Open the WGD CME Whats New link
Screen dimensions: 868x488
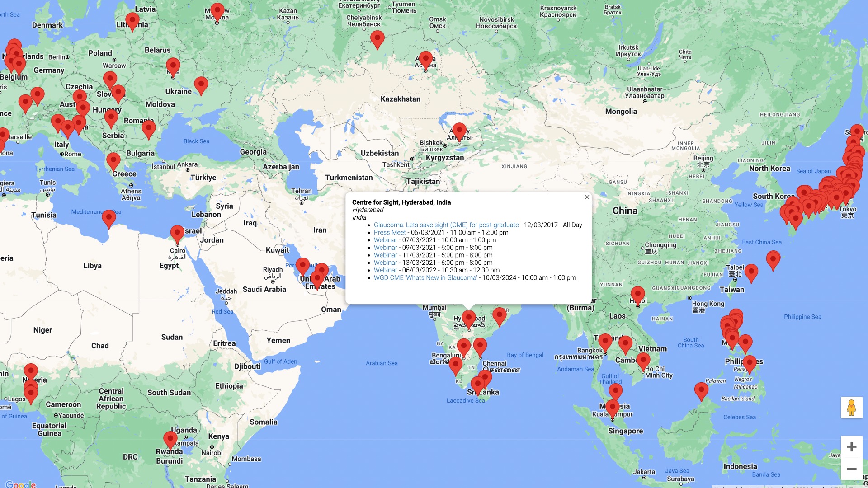[425, 278]
